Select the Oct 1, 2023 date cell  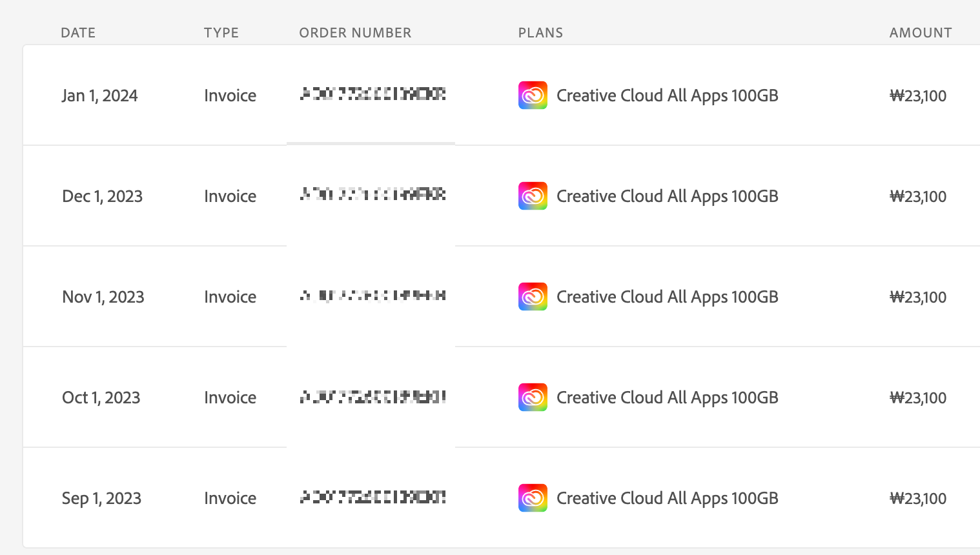pos(101,398)
